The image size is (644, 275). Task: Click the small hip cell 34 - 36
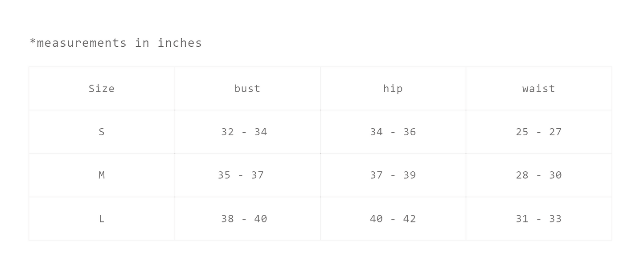click(x=393, y=132)
